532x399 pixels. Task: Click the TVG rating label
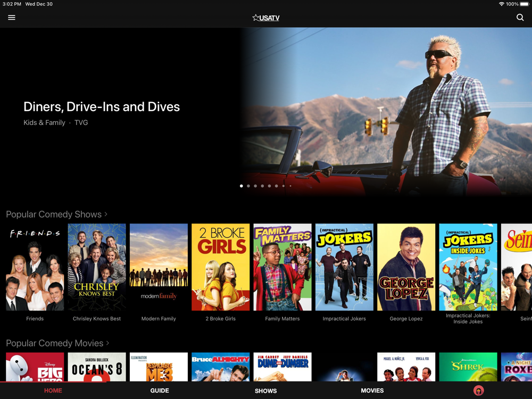pyautogui.click(x=81, y=122)
